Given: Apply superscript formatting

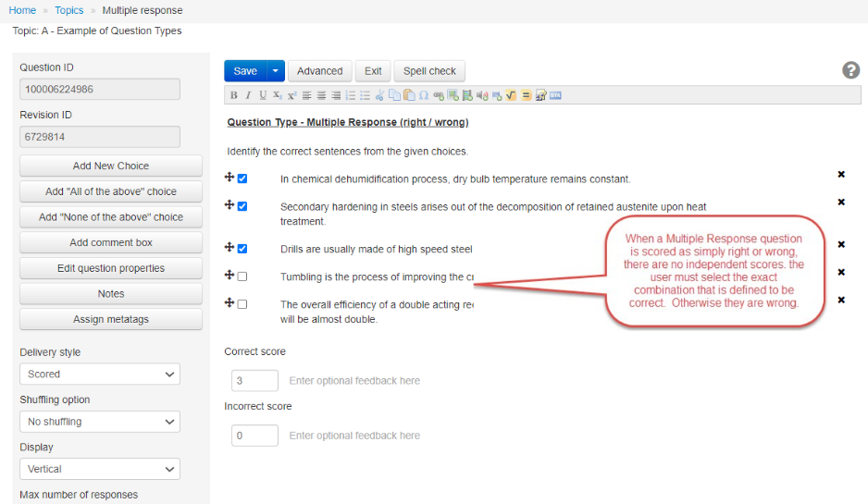Looking at the screenshot, I should click(291, 95).
